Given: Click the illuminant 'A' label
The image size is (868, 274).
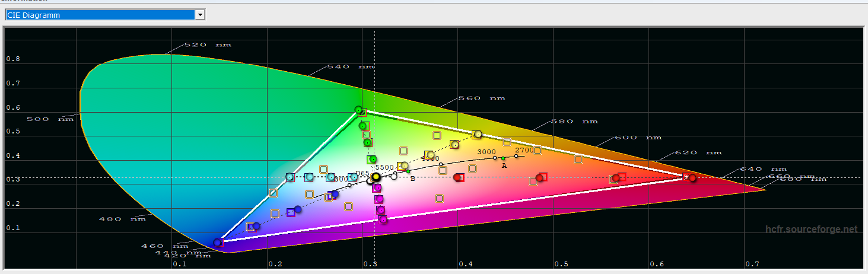Looking at the screenshot, I should (504, 165).
